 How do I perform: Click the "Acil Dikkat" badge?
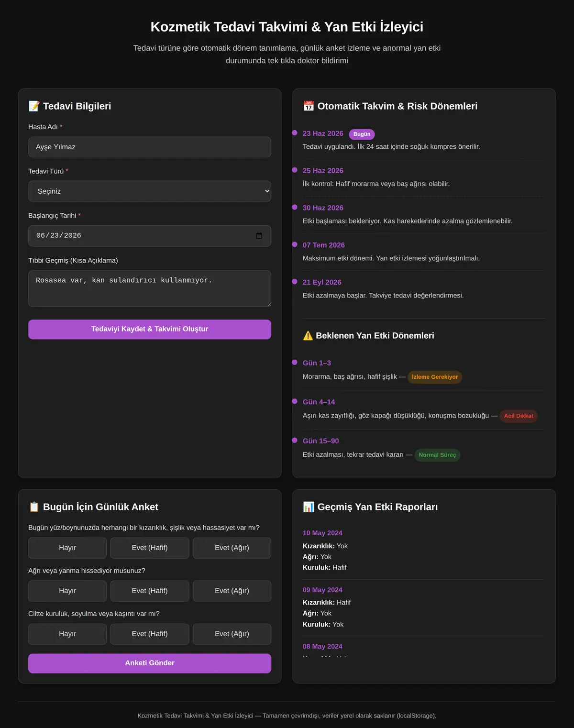tap(519, 416)
